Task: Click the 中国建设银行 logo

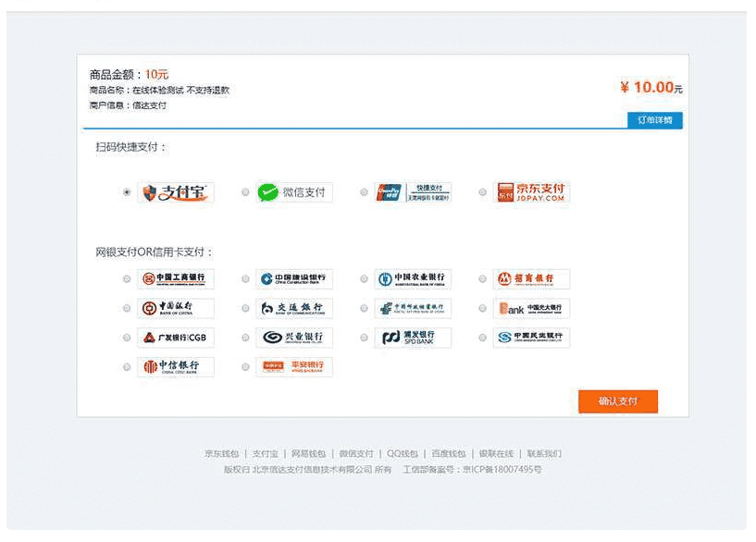Action: (294, 279)
